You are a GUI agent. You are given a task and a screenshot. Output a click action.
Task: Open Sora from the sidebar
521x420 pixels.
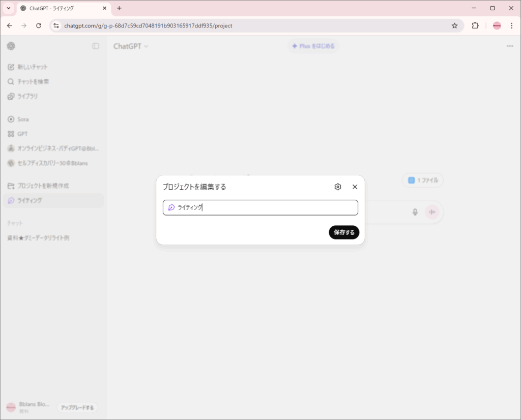coord(23,119)
